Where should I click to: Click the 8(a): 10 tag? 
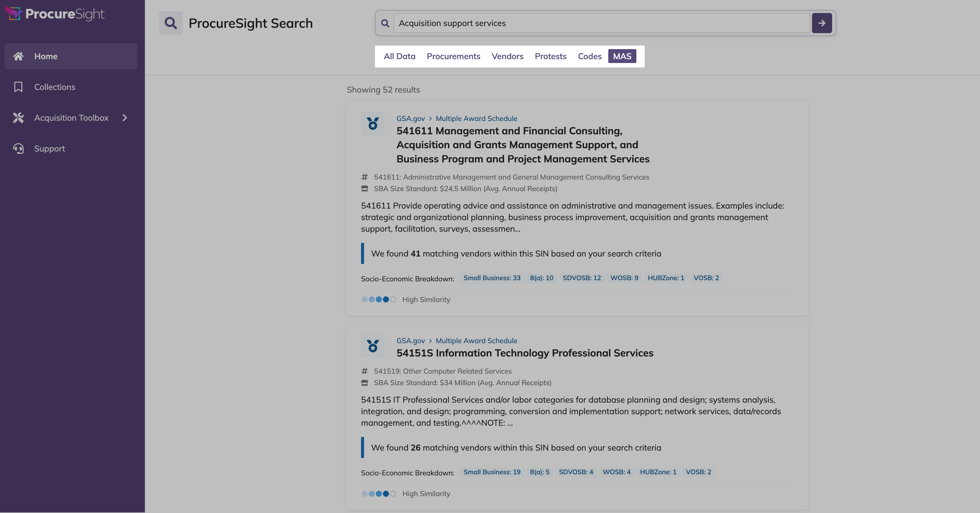click(x=541, y=278)
